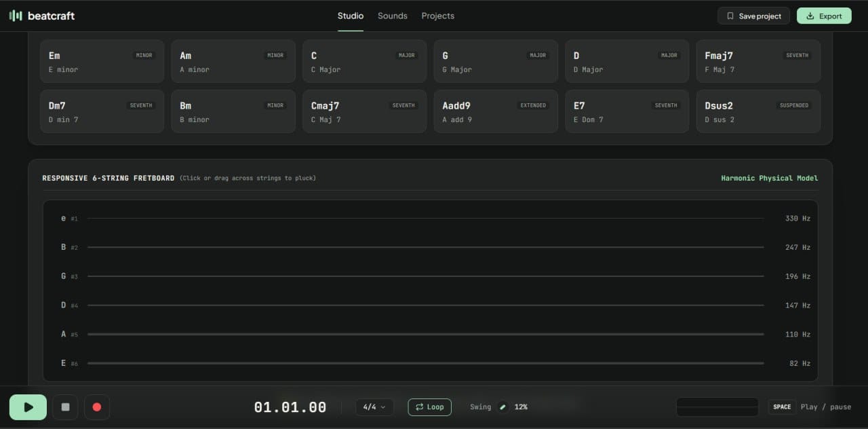868x429 pixels.
Task: Select the Cmaj7 chord card
Action: pos(364,111)
